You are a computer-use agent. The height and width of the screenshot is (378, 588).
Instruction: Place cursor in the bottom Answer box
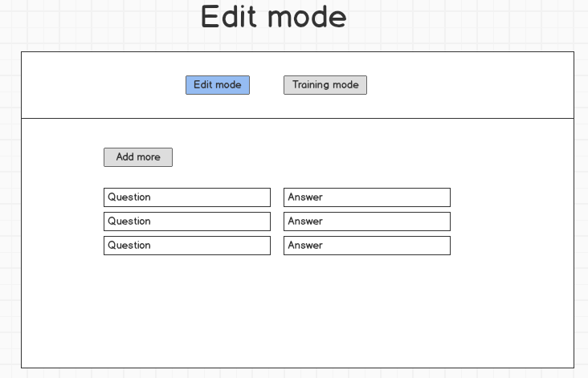(366, 246)
